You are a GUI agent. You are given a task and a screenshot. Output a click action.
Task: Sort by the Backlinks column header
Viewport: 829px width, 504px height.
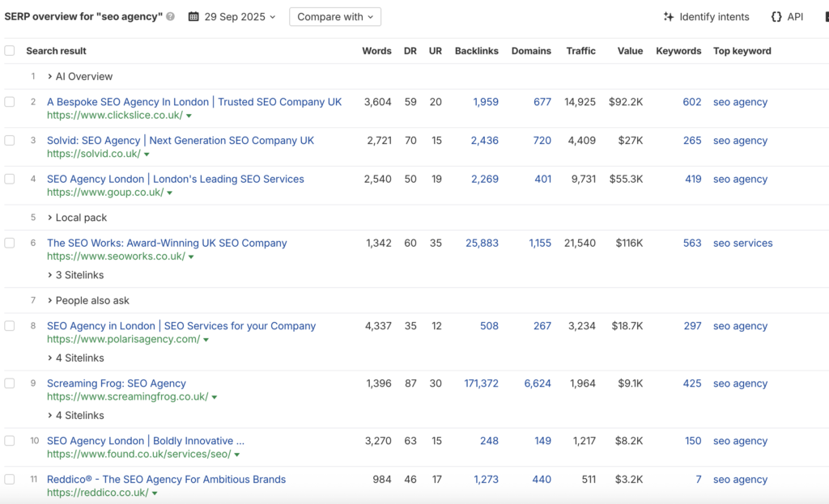coord(476,51)
